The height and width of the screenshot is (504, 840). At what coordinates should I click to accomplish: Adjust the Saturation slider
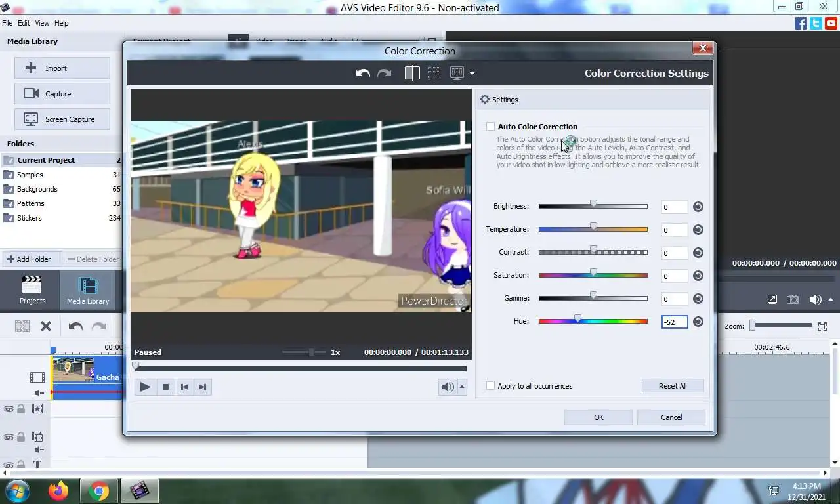tap(593, 275)
